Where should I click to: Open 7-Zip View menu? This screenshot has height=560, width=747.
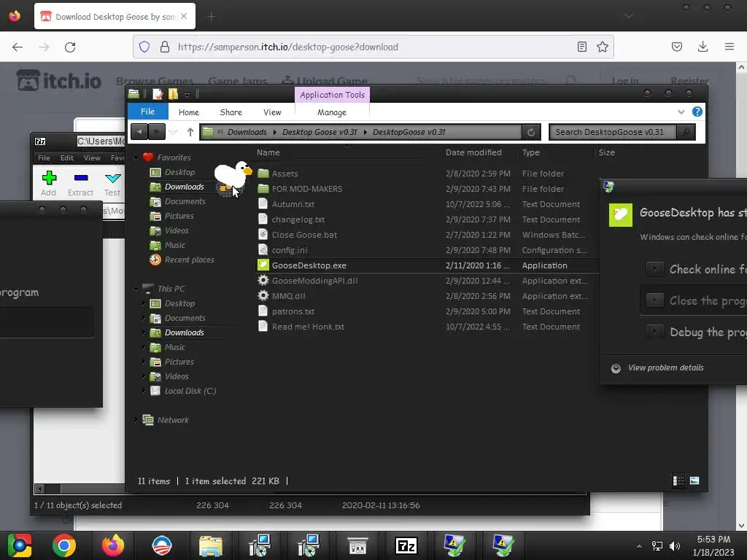tap(92, 157)
